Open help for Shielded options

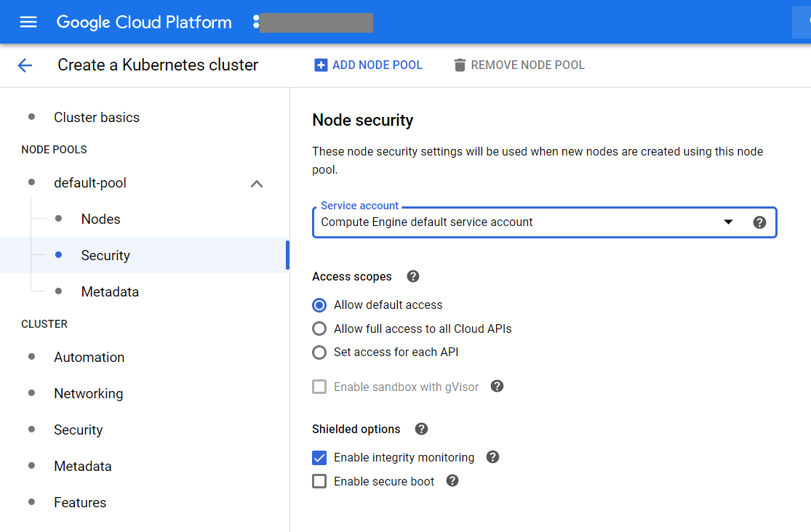pyautogui.click(x=422, y=429)
